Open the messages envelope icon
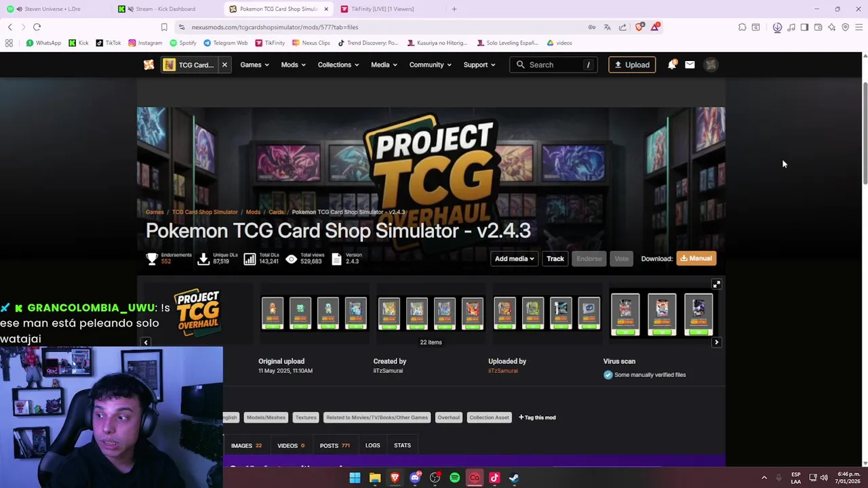868x488 pixels. coord(690,65)
